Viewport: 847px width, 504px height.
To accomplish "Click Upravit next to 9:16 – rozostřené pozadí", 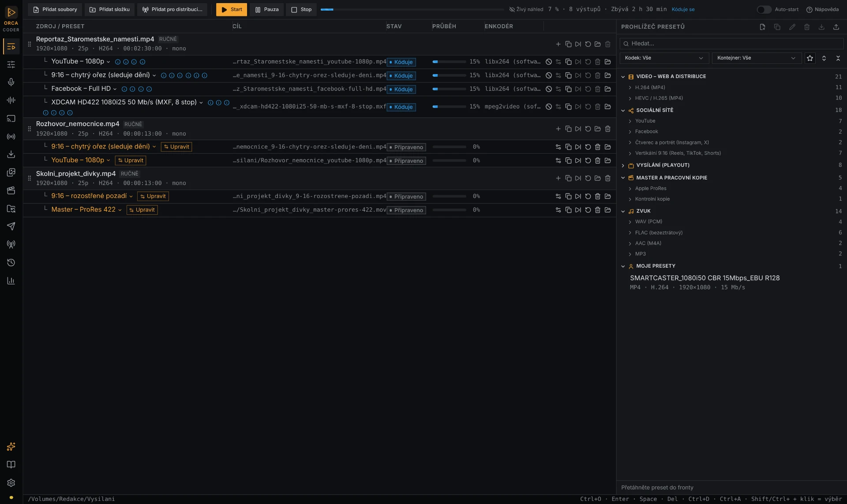I will tap(153, 196).
